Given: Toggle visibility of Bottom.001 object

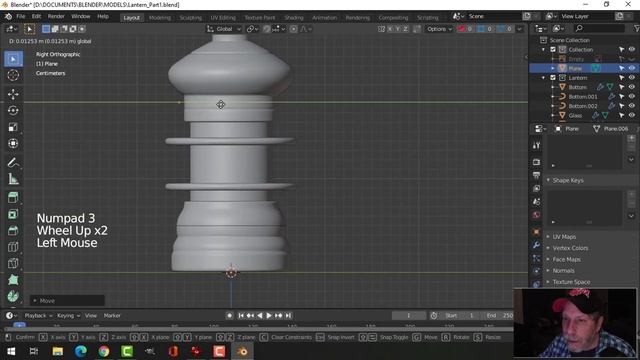Looking at the screenshot, I should [x=632, y=96].
